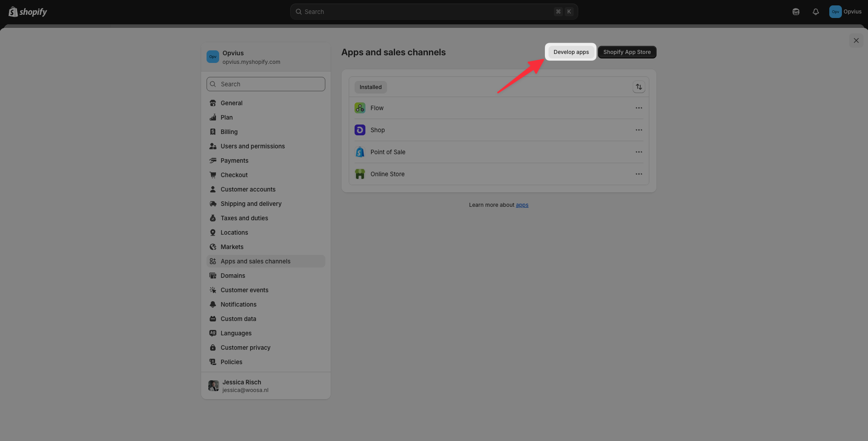The width and height of the screenshot is (868, 441).
Task: Open the Policies settings page
Action: [x=266, y=362]
